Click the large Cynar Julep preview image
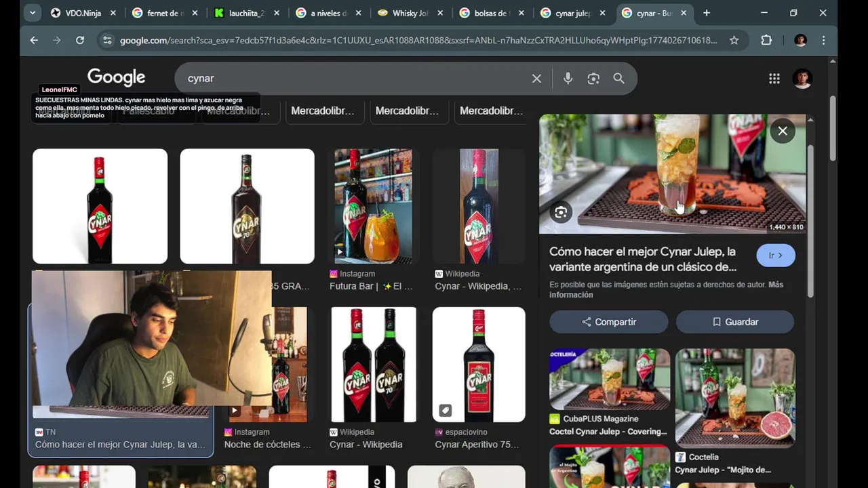The image size is (868, 488). 672,174
